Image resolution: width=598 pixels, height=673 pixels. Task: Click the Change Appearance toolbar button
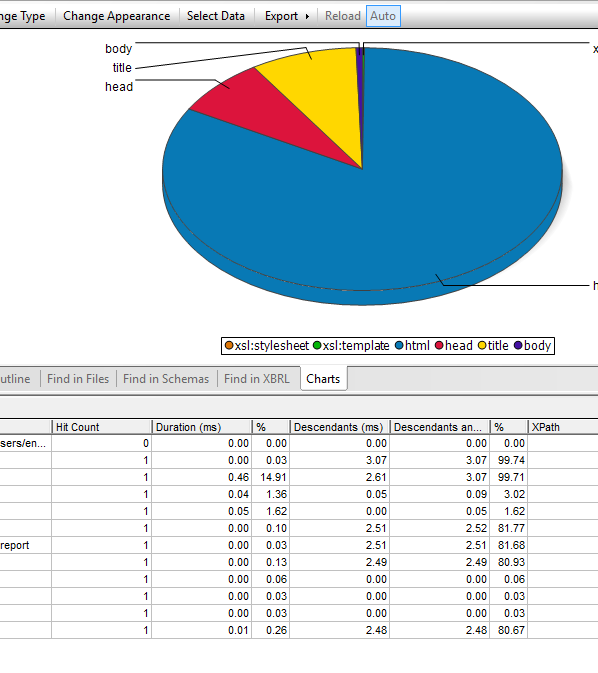pos(116,16)
